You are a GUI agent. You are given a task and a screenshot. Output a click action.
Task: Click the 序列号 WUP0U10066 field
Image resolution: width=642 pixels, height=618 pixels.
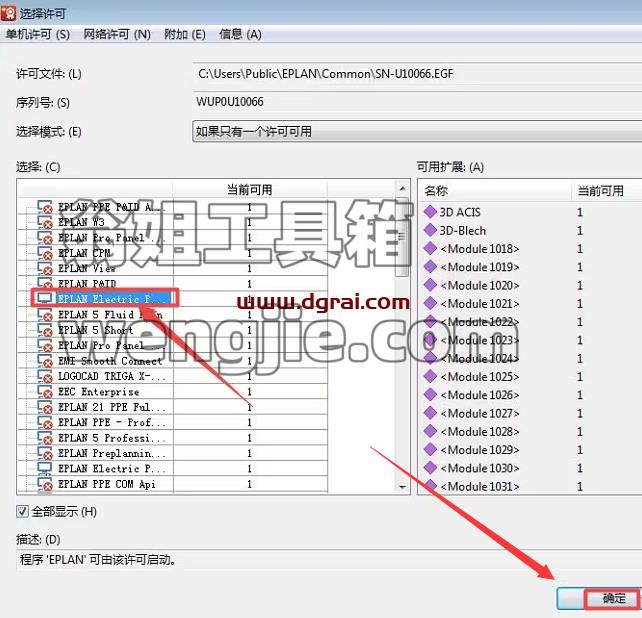[x=417, y=102]
